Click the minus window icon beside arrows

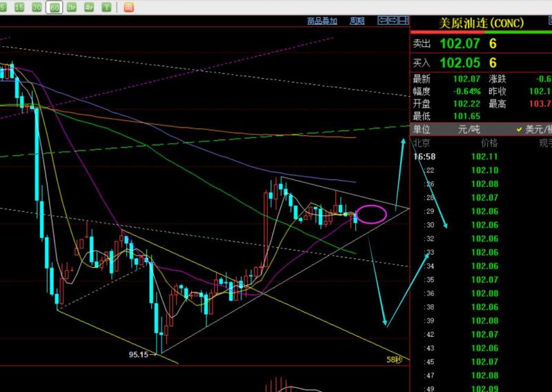[403, 21]
